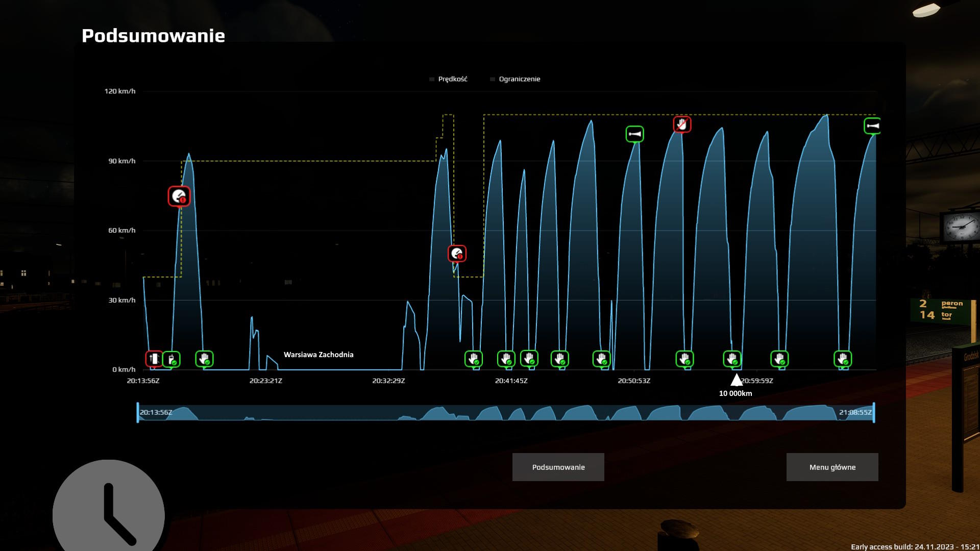Click the Menu główne button
980x551 pixels.
pos(832,467)
